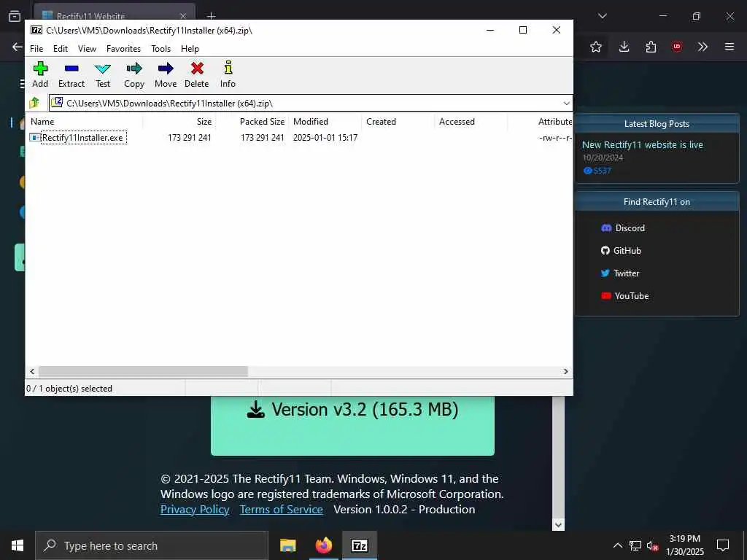Select Rectify11Installer.exe file row
Image resolution: width=747 pixels, height=560 pixels.
click(299, 138)
